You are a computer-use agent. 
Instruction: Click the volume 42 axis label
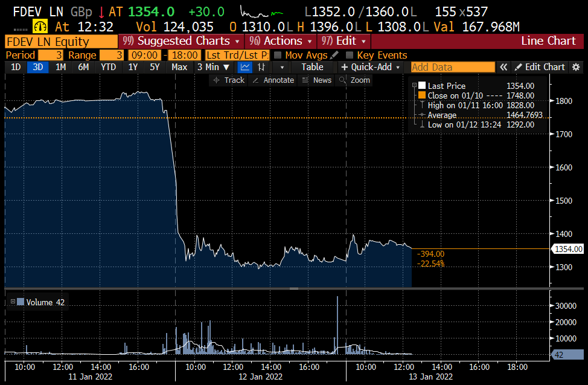tap(567, 355)
